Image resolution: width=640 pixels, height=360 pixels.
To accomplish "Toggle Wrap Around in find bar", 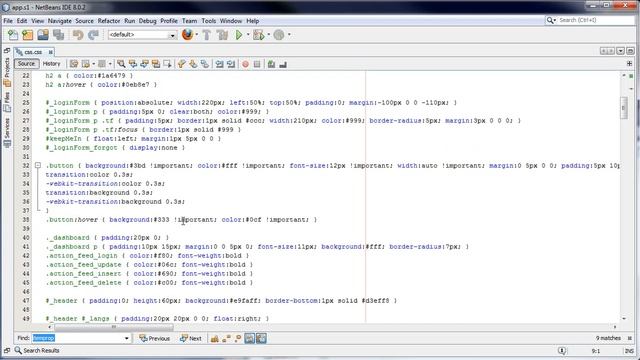I will tap(261, 338).
